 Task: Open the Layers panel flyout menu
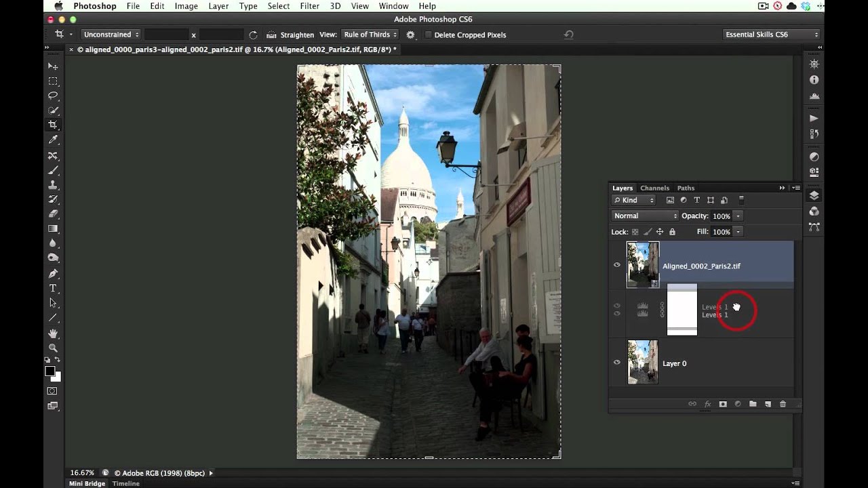coord(796,188)
